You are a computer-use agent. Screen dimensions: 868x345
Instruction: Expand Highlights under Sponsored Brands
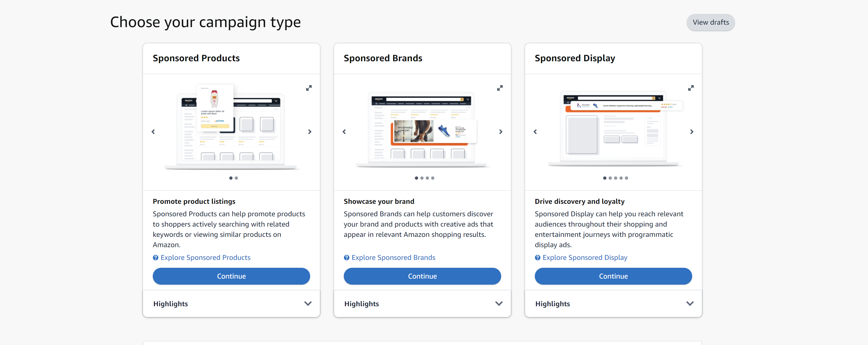[422, 304]
